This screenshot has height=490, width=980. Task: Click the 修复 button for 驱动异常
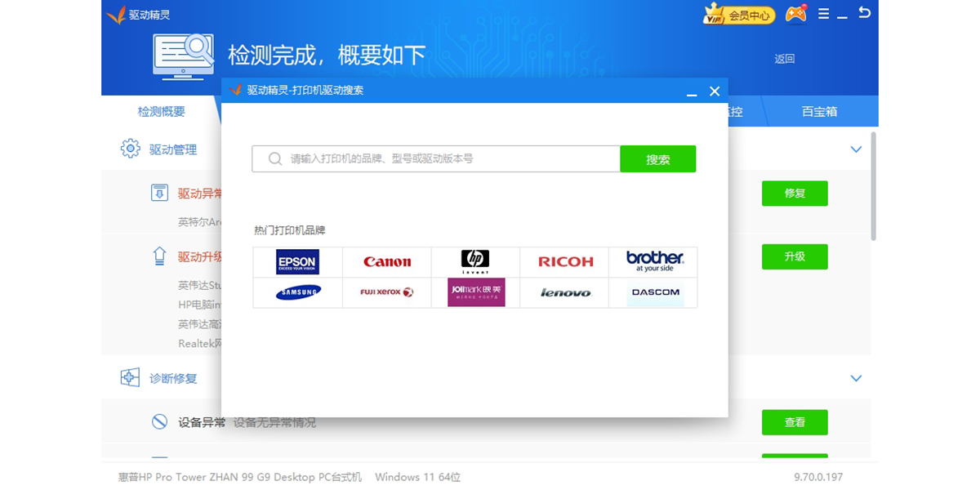coord(795,194)
